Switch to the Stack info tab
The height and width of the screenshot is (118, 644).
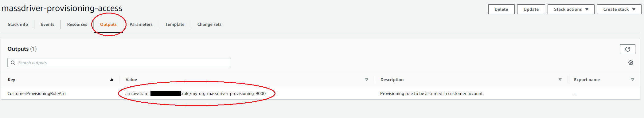click(x=18, y=24)
